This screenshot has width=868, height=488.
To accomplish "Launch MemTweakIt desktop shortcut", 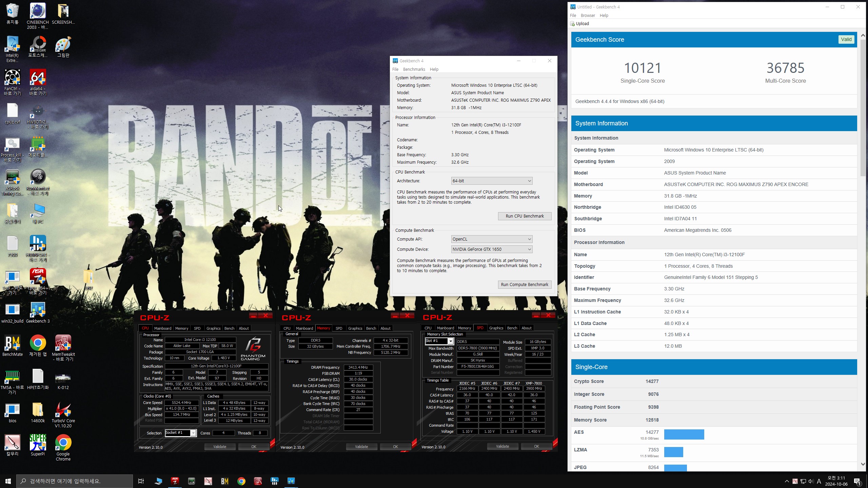I will [x=63, y=348].
